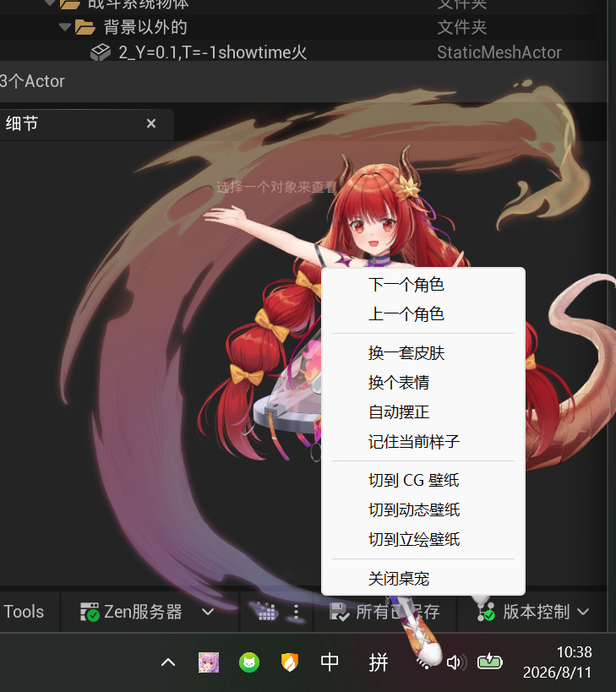Screen dimensions: 616x692
Task: Open the orange shield security tray icon
Action: pos(290,662)
